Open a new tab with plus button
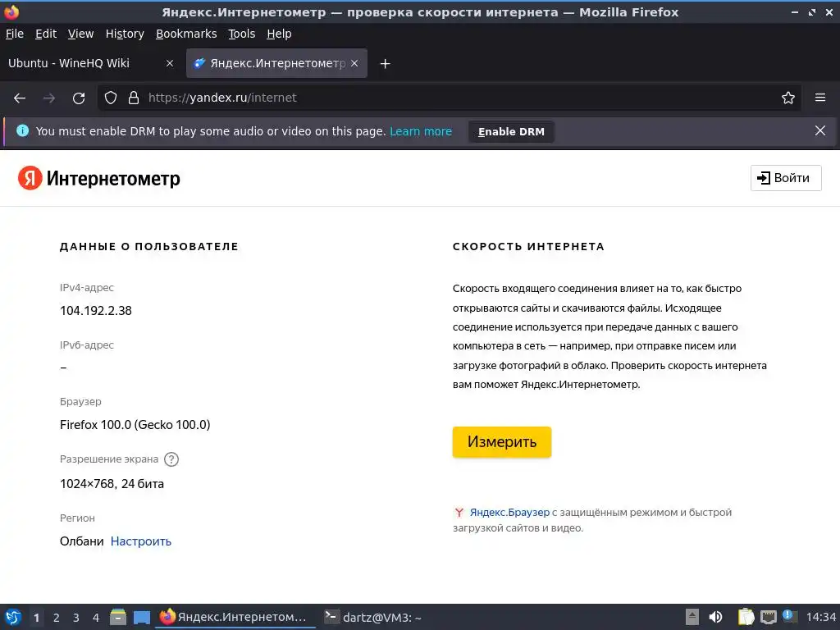Viewport: 840px width, 630px height. coord(385,64)
